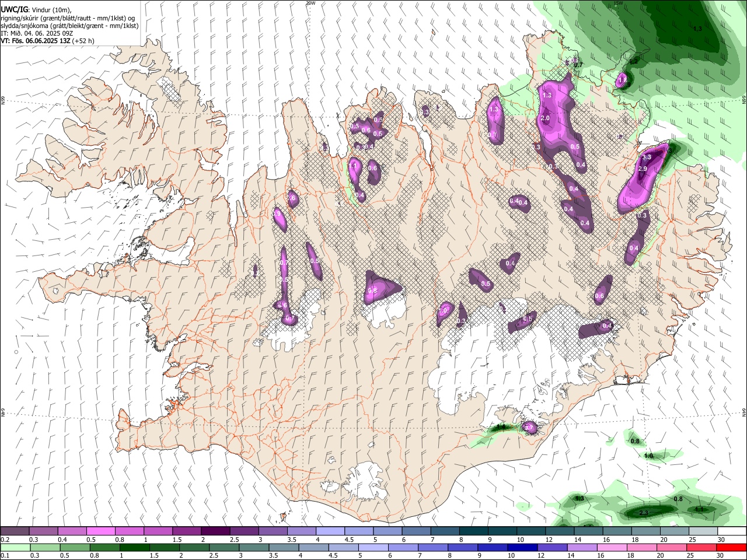Click the darkest purple 2–2.5 swatch on the snow scale

pyautogui.click(x=215, y=531)
